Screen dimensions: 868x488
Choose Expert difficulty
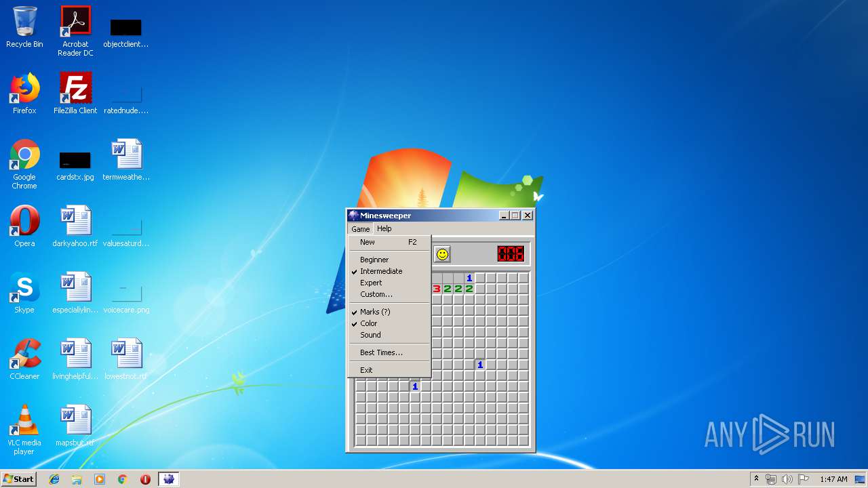pos(389,283)
